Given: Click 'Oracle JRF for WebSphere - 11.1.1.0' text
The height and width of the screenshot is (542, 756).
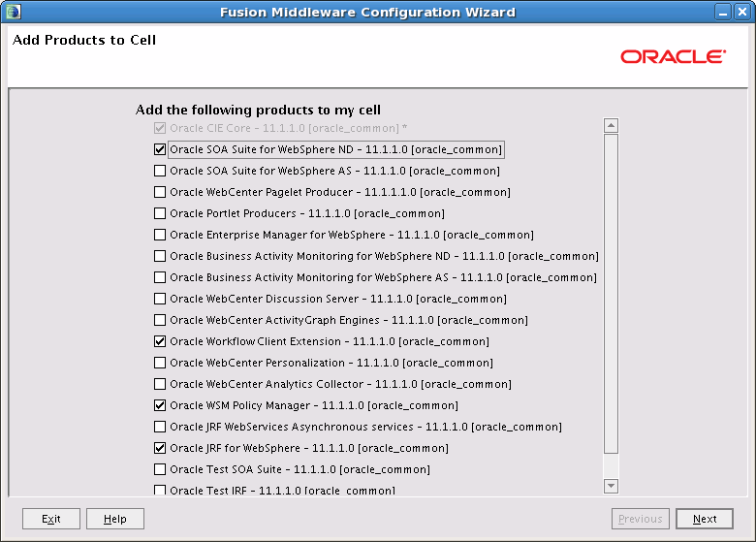Looking at the screenshot, I should [x=309, y=449].
